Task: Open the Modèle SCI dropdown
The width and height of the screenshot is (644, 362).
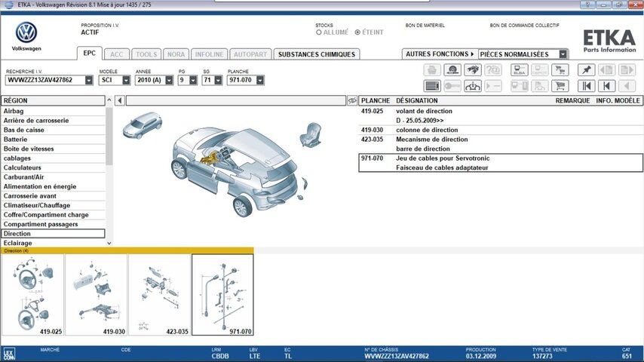Action: 126,80
